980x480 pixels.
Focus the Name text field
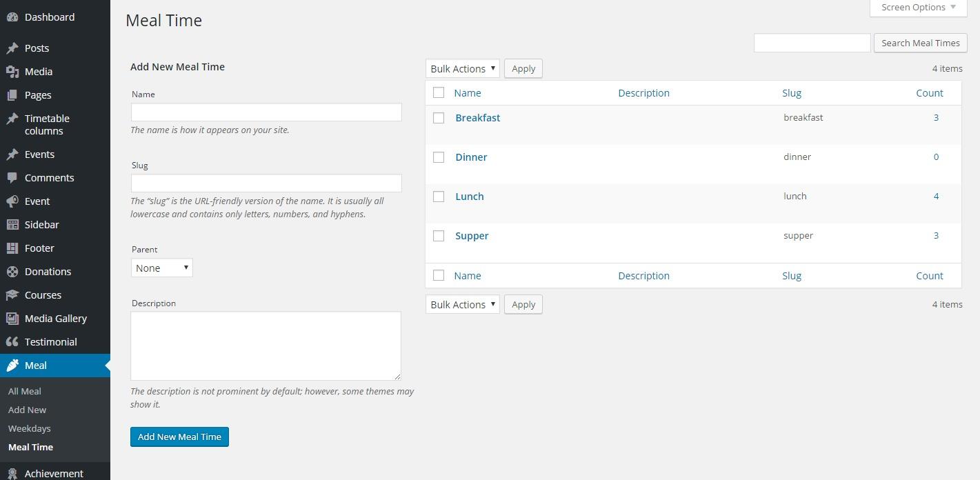tap(266, 112)
